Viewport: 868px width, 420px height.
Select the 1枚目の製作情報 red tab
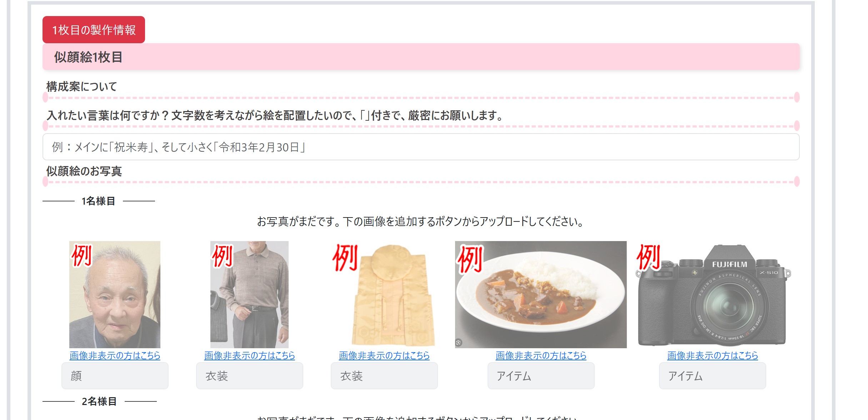pos(94,30)
